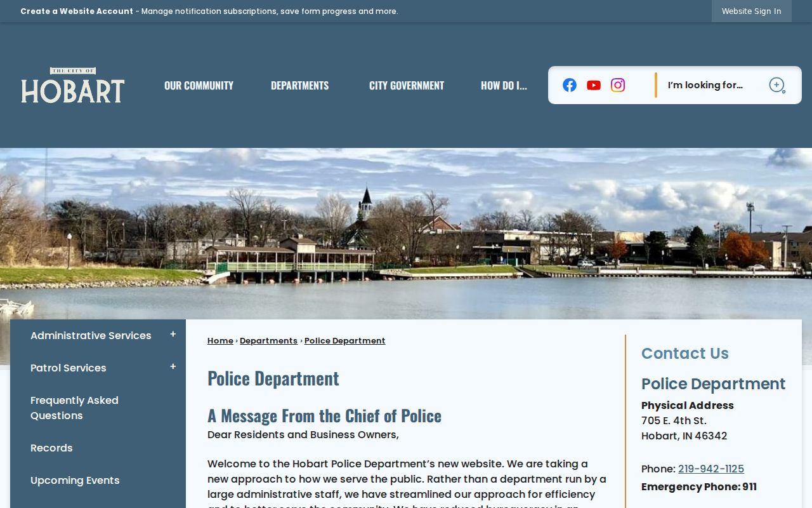812x508 pixels.
Task: Click the 'Hobart, IN 46342' text
Action: pos(684,436)
